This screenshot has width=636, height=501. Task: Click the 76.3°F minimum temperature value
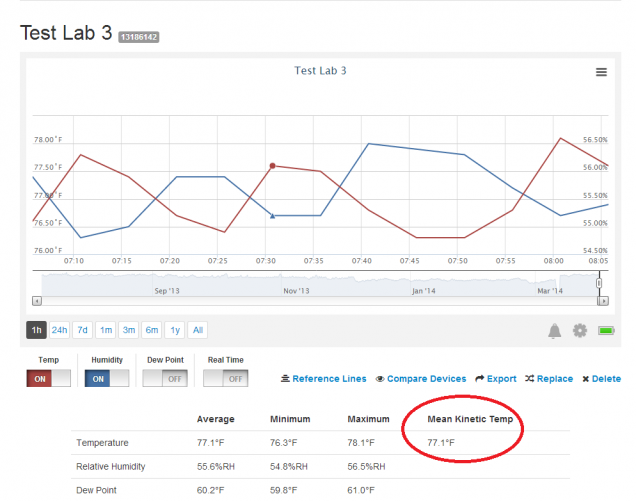coord(284,443)
